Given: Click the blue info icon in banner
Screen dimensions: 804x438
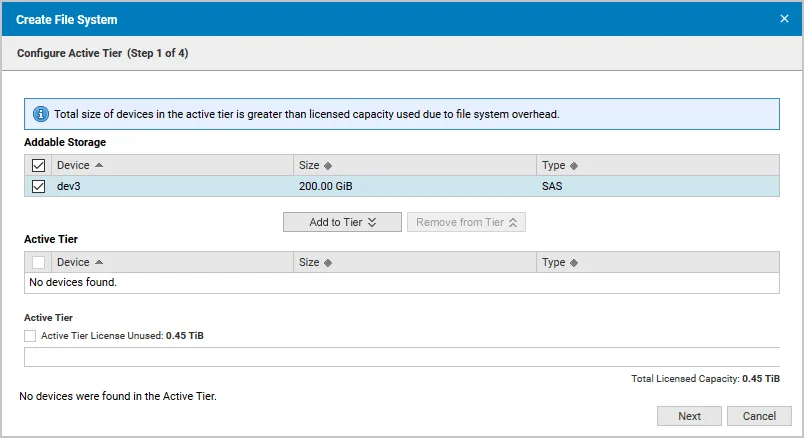Looking at the screenshot, I should click(41, 114).
